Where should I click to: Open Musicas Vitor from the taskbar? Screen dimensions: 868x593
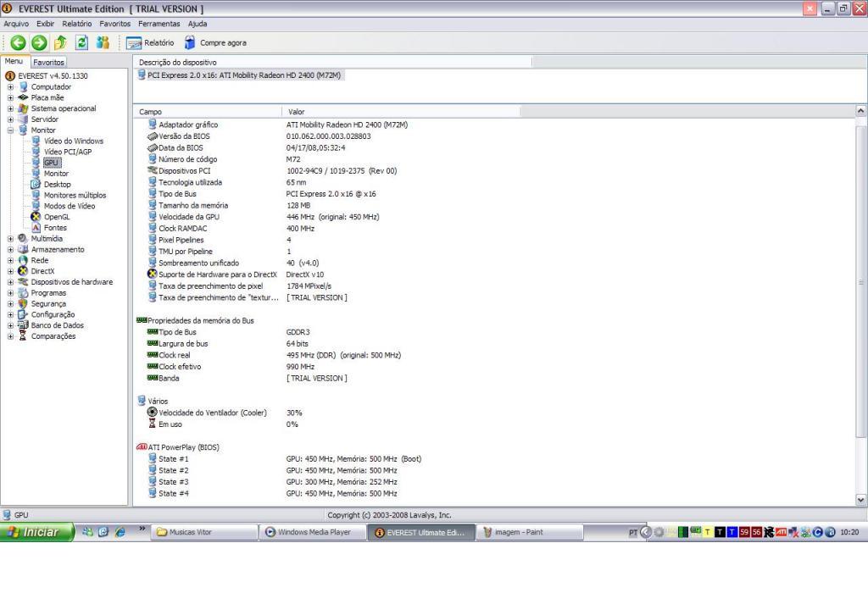click(205, 532)
